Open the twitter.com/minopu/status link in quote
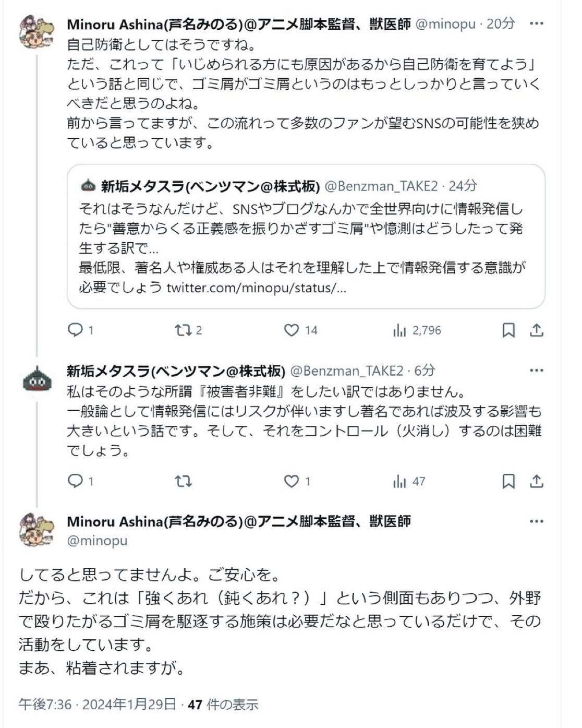This screenshot has width=582, height=728. coord(256,288)
